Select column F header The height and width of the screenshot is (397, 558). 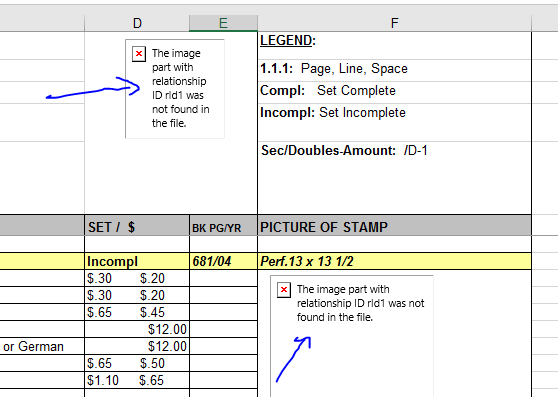point(394,23)
